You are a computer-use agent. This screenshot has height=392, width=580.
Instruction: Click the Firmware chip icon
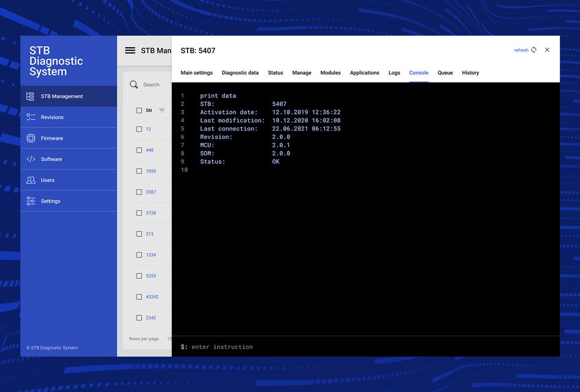(x=31, y=138)
